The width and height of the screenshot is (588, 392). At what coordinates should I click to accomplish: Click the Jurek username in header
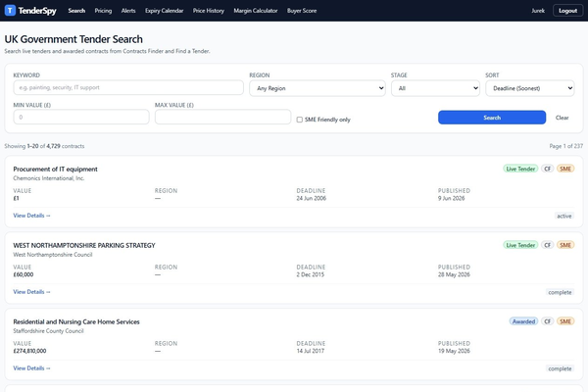pyautogui.click(x=538, y=11)
